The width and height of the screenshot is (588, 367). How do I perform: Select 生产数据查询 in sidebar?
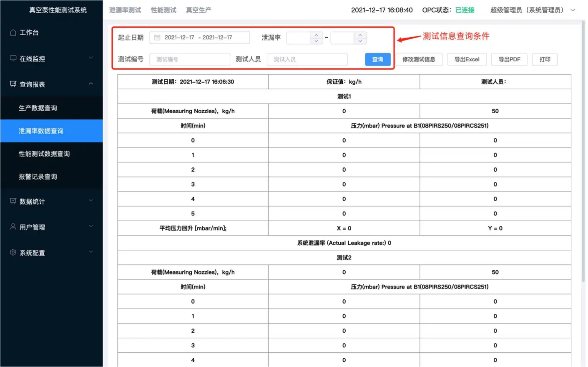coord(51,108)
